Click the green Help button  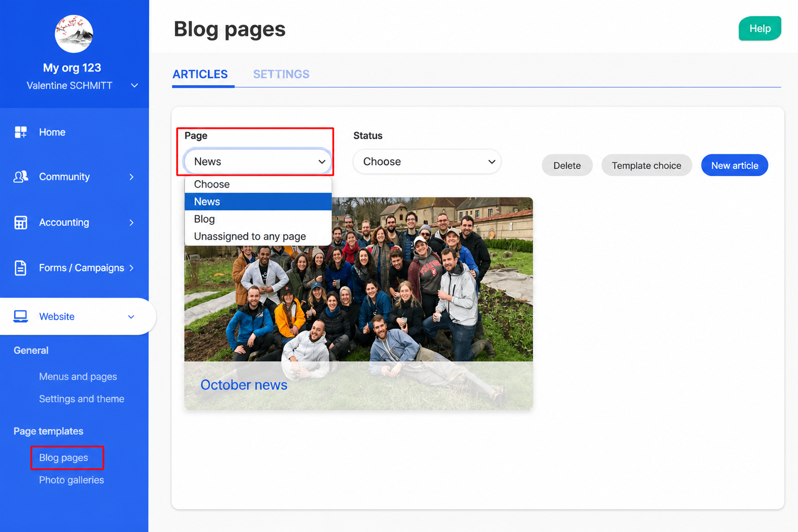760,29
